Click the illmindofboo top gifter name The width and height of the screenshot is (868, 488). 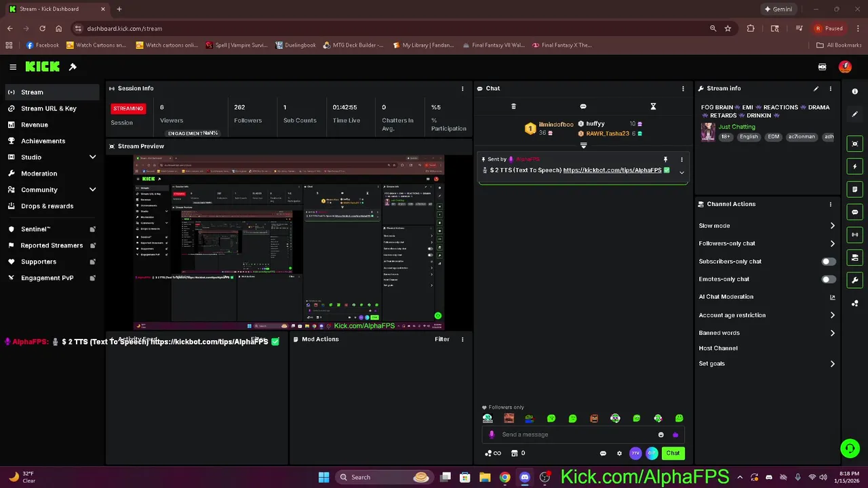pyautogui.click(x=556, y=125)
